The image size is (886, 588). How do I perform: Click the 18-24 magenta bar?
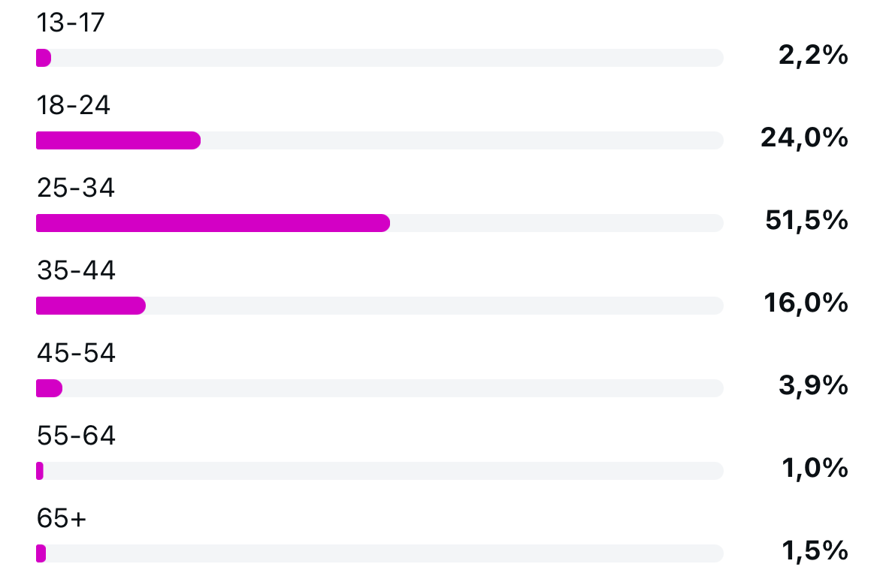point(118,140)
